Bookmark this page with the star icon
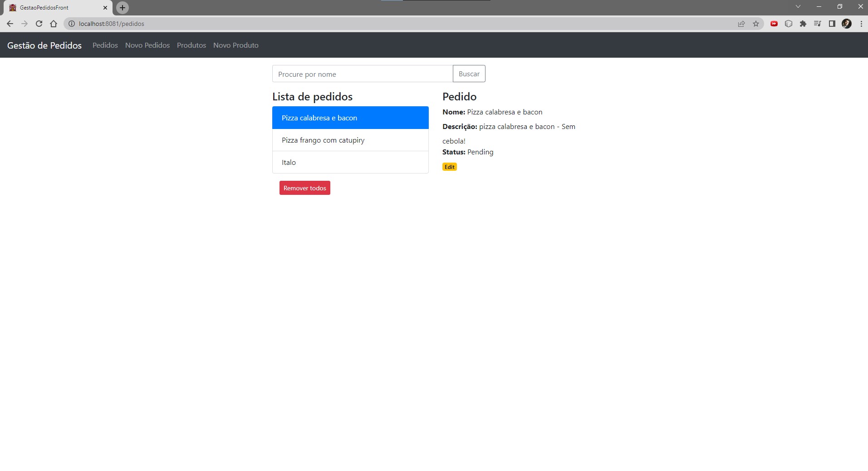Image resolution: width=868 pixels, height=471 pixels. click(x=756, y=23)
